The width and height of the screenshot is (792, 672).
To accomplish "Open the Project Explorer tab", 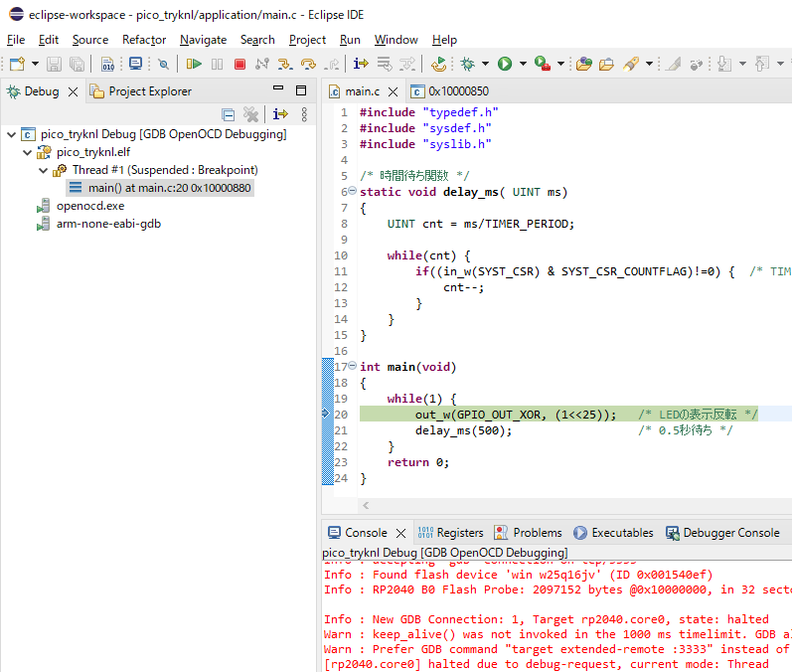I will pos(149,91).
